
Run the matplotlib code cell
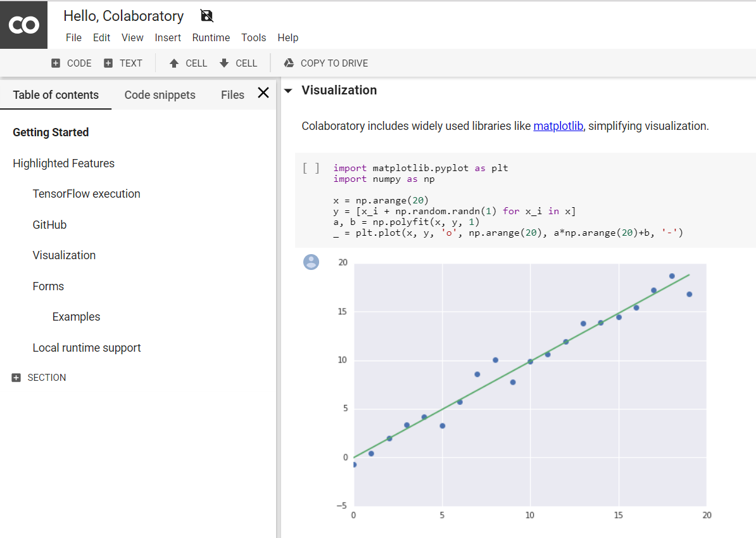(x=311, y=169)
